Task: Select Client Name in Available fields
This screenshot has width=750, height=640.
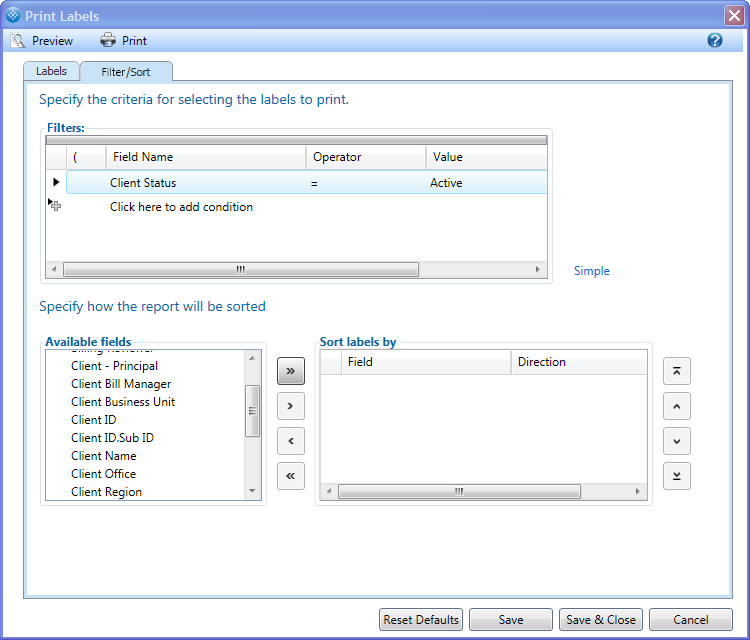Action: (104, 456)
